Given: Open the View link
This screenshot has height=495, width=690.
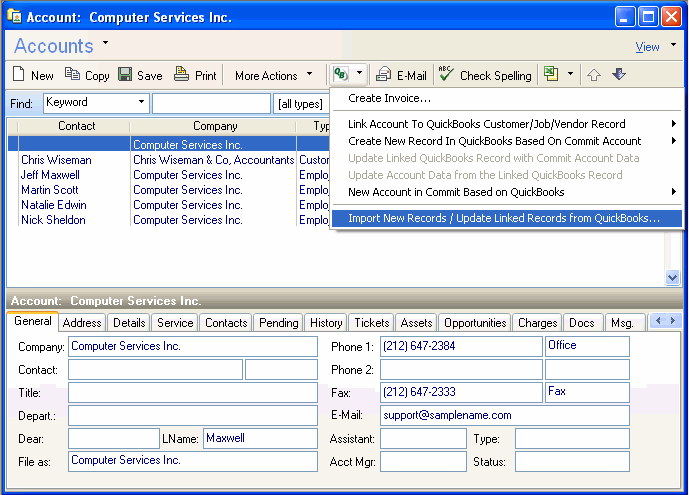Looking at the screenshot, I should (x=647, y=47).
